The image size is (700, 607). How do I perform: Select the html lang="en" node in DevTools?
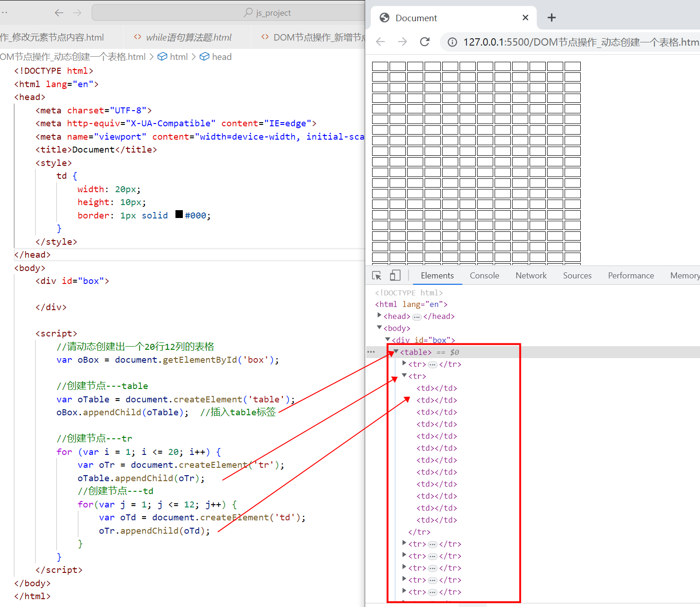click(411, 304)
